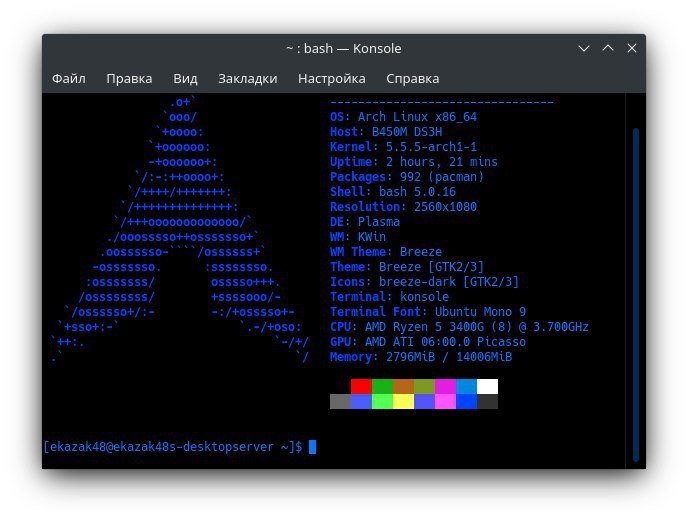This screenshot has width=688, height=519.
Task: Click the 'WM: KWin' line
Action: coord(358,236)
